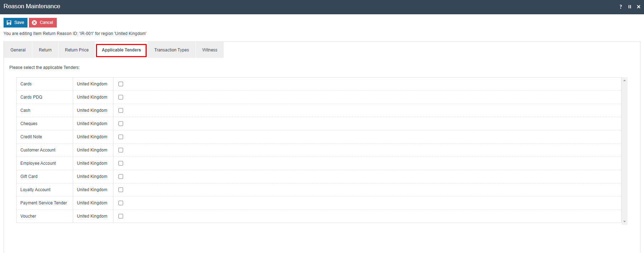
Task: Close the Reason Maintenance window
Action: 639,7
